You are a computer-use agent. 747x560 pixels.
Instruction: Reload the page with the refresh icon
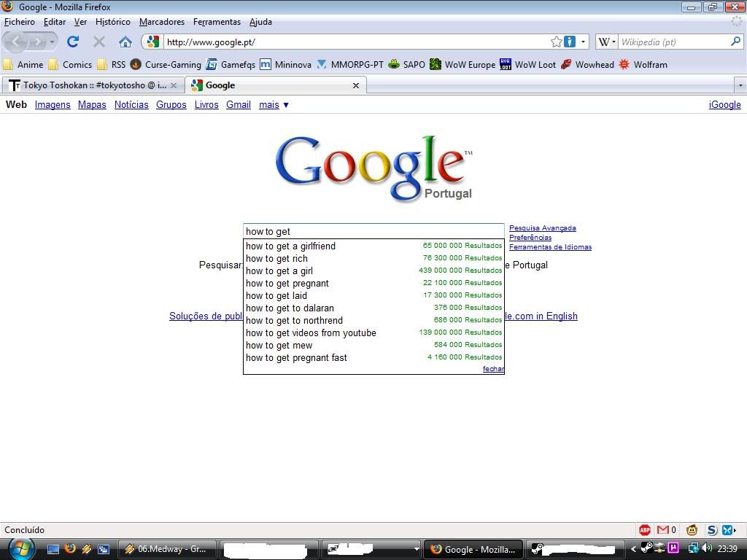[72, 42]
